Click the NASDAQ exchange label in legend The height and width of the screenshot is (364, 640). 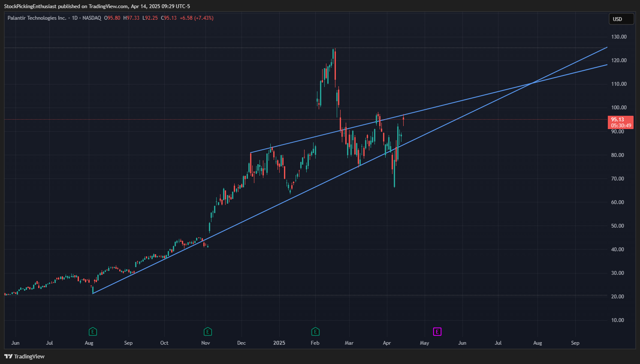pyautogui.click(x=92, y=18)
